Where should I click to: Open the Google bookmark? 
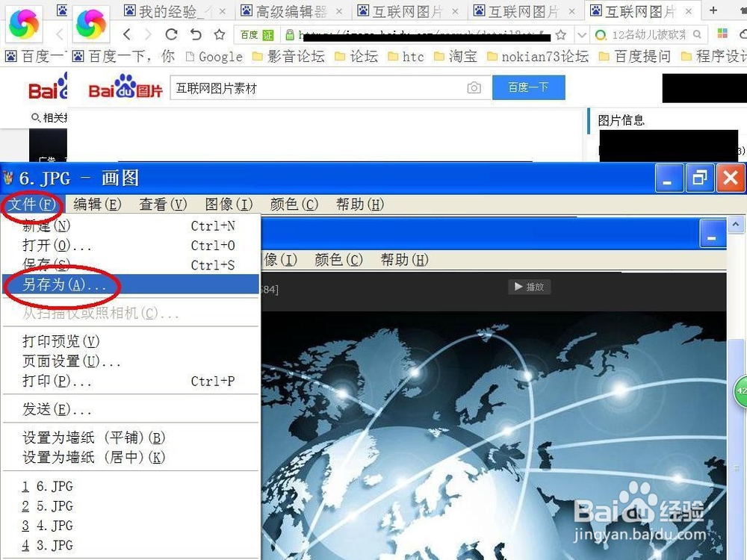pos(214,57)
